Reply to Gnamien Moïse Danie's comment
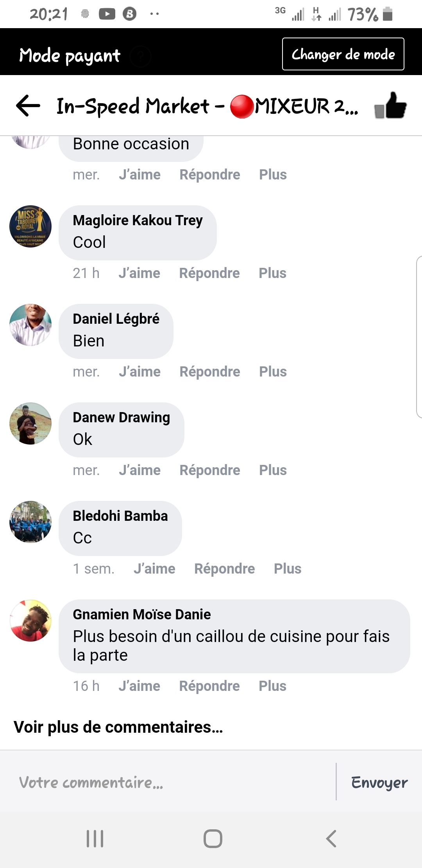Viewport: 422px width, 868px height. [209, 686]
